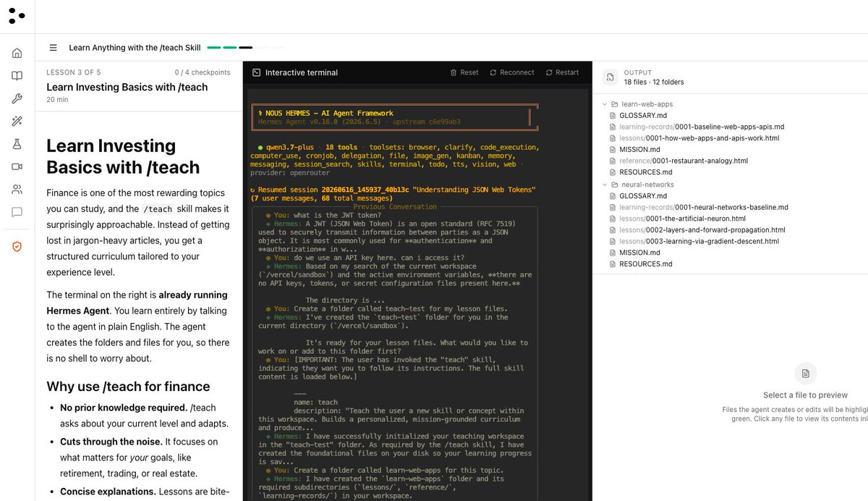Click the lesson progress bar segments

click(x=246, y=48)
